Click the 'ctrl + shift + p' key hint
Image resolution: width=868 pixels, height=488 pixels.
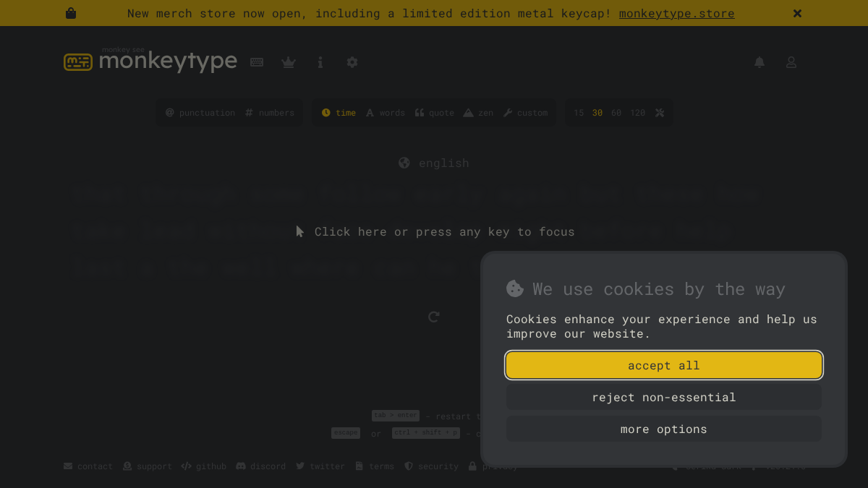click(425, 433)
